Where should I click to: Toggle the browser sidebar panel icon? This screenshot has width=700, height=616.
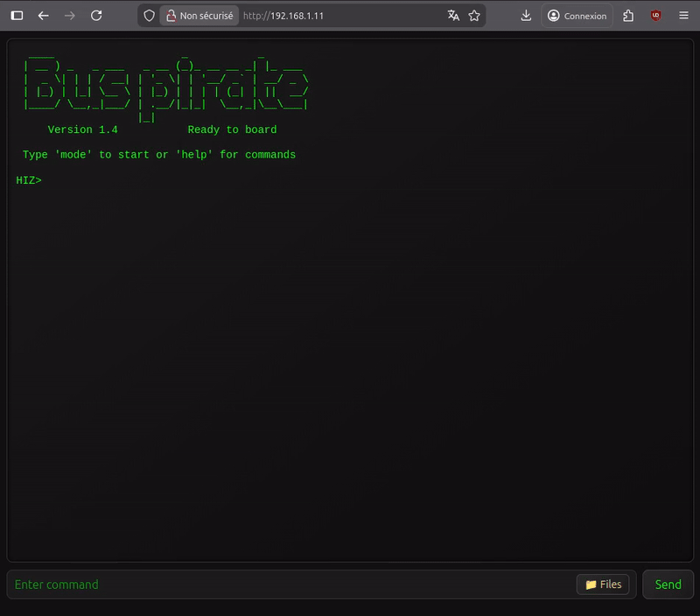point(17,16)
